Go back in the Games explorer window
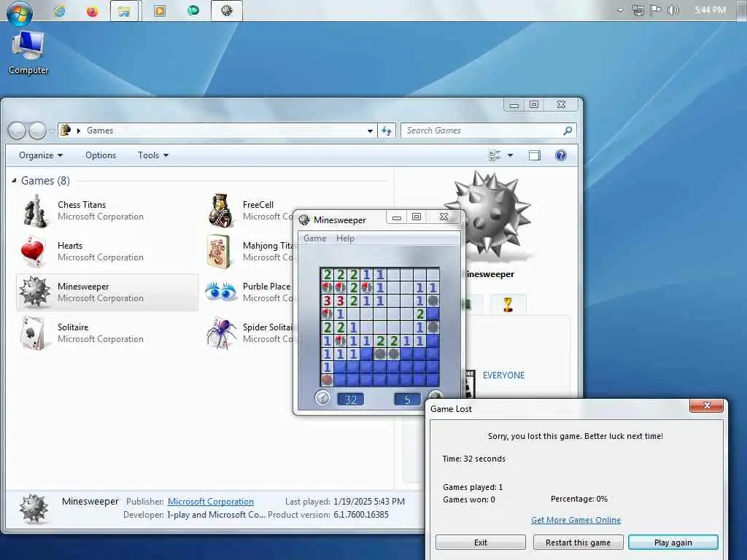This screenshot has width=747, height=560. coord(18,131)
